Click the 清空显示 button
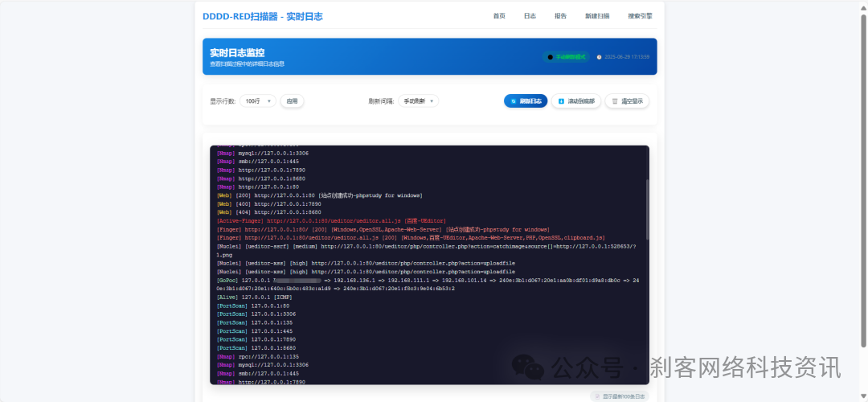This screenshot has height=402, width=868. coord(627,101)
